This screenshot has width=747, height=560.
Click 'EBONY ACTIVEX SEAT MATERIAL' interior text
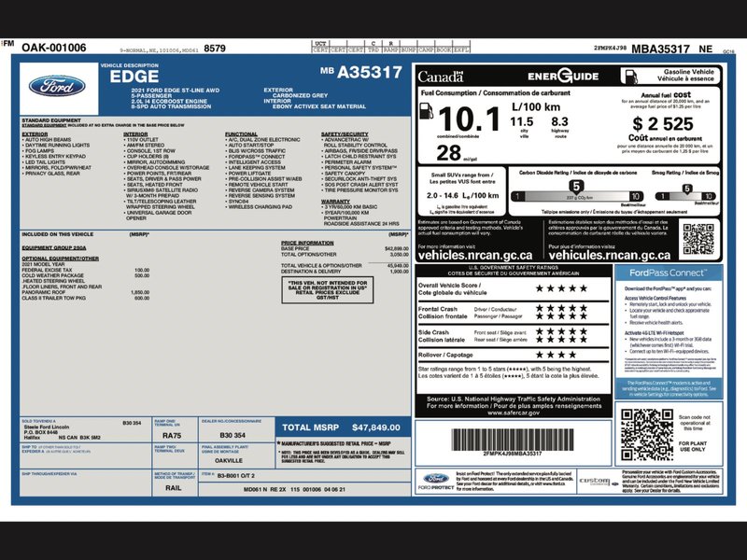319,106
